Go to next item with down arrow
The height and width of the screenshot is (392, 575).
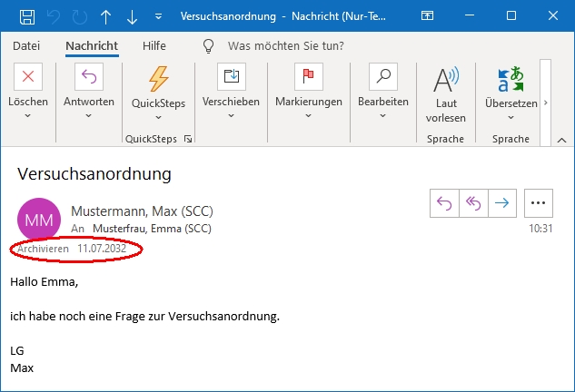pos(133,17)
